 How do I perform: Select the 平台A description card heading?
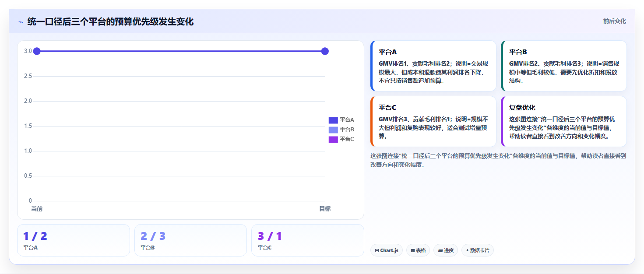[388, 52]
